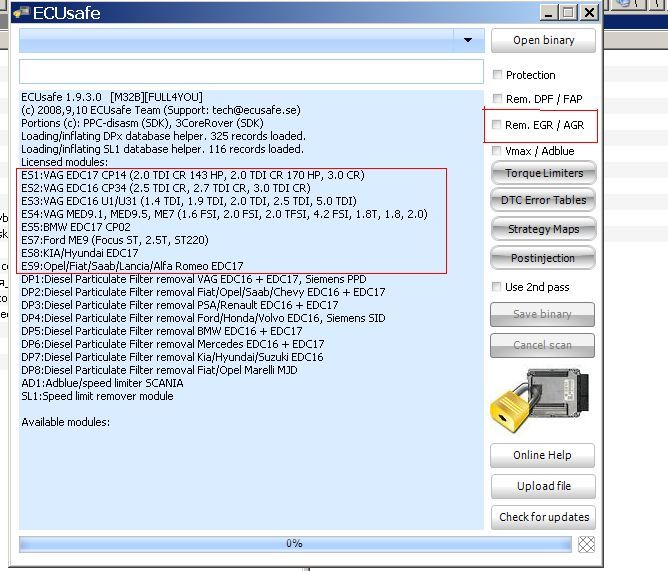
Task: Select the ES3:VAG EDC16 U1/U31 line
Action: 189,201
